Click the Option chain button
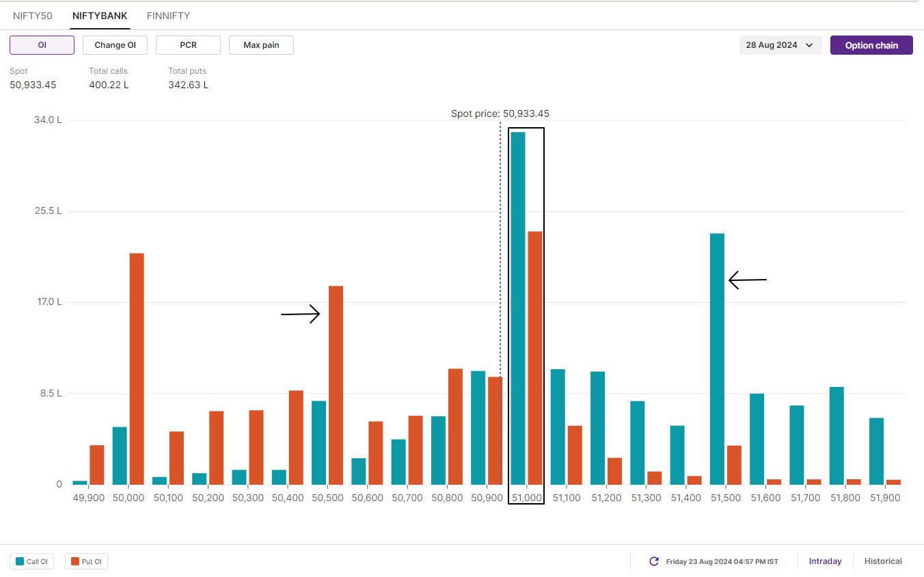Viewport: 924px width, 577px height. pyautogui.click(x=871, y=45)
